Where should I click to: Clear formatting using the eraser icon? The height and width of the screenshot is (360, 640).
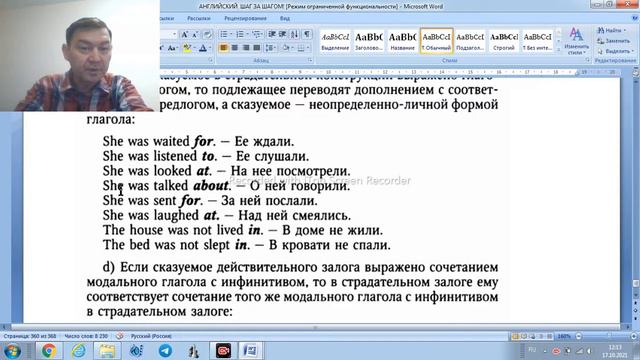(207, 34)
